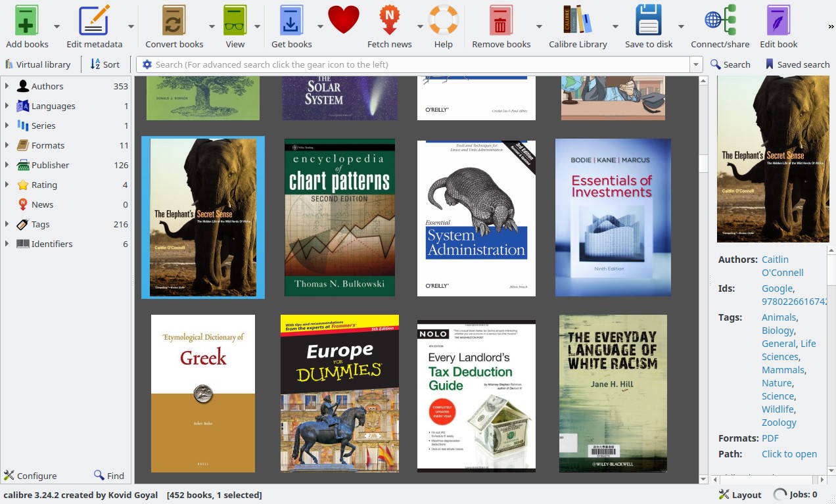Open the Virtual library menu

click(x=38, y=64)
